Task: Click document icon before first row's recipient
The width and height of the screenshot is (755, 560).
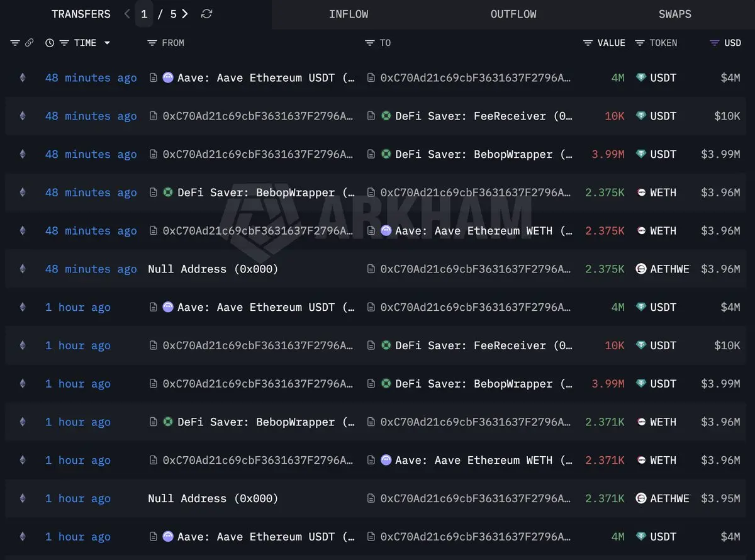Action: pos(371,78)
